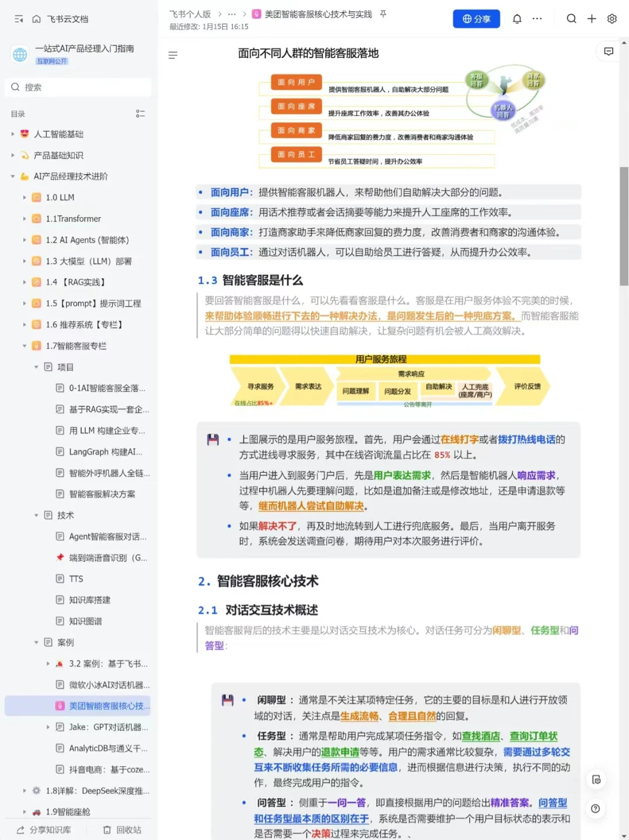629x840 pixels.
Task: Open the knowledge base 一站式AI产品经理入门指南
Action: click(84, 49)
